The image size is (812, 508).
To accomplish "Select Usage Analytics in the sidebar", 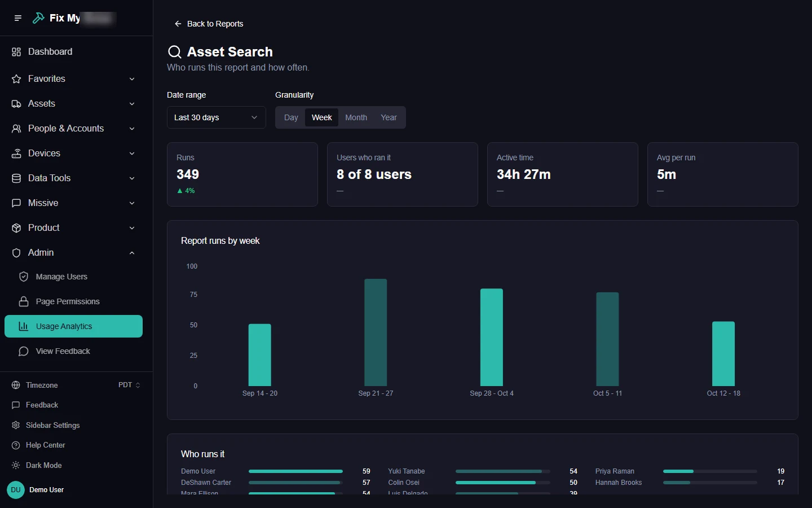I will pyautogui.click(x=73, y=326).
